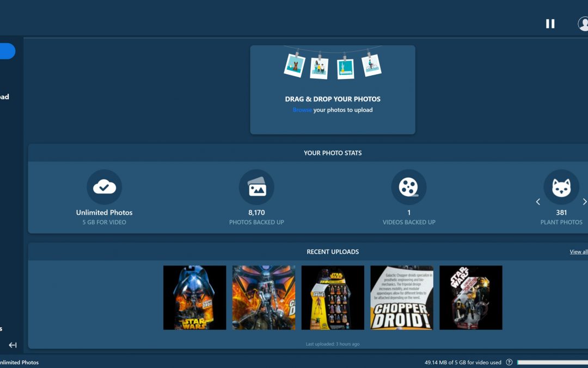588x368 pixels.
Task: Open View all recent uploads
Action: pyautogui.click(x=578, y=252)
